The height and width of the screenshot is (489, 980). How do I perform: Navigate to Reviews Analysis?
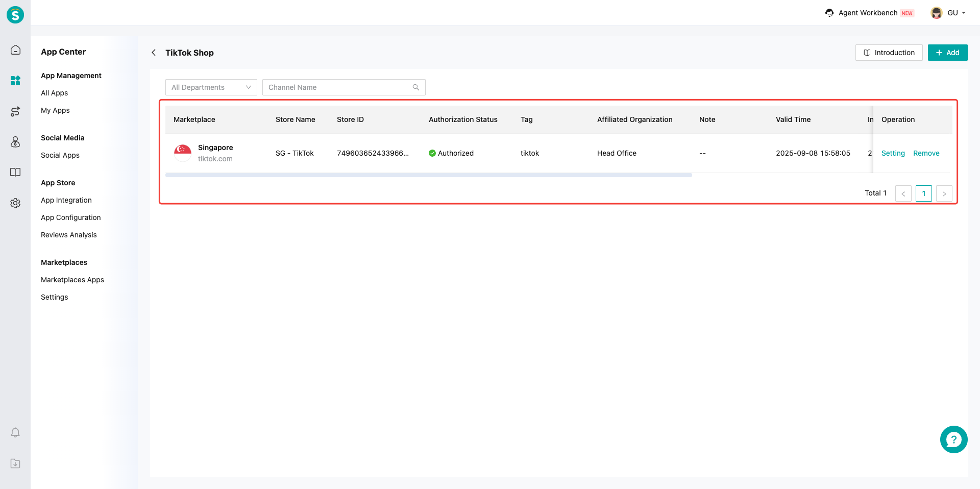[x=69, y=235]
